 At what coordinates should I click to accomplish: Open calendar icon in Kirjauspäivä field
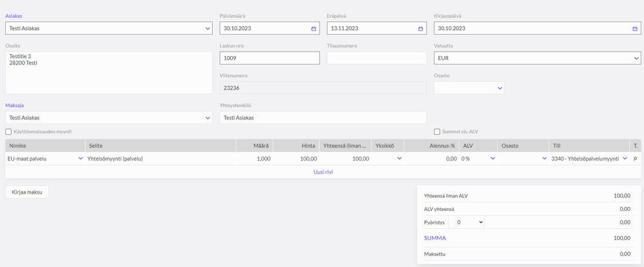click(635, 29)
